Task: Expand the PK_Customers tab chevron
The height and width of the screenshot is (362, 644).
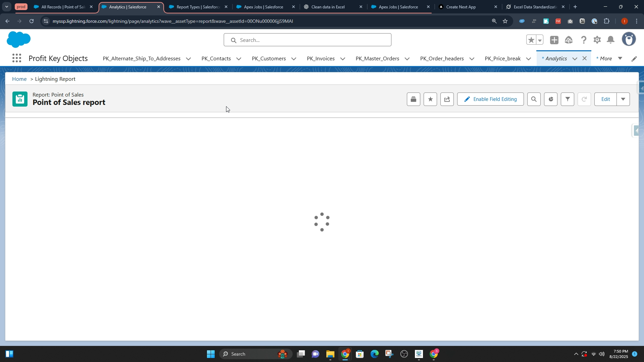Action: click(x=294, y=59)
